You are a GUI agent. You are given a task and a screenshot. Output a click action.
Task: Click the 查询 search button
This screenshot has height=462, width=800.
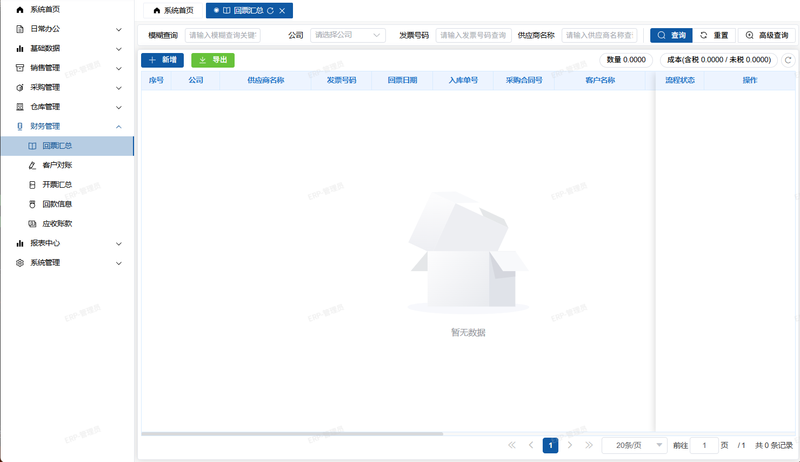coord(671,35)
